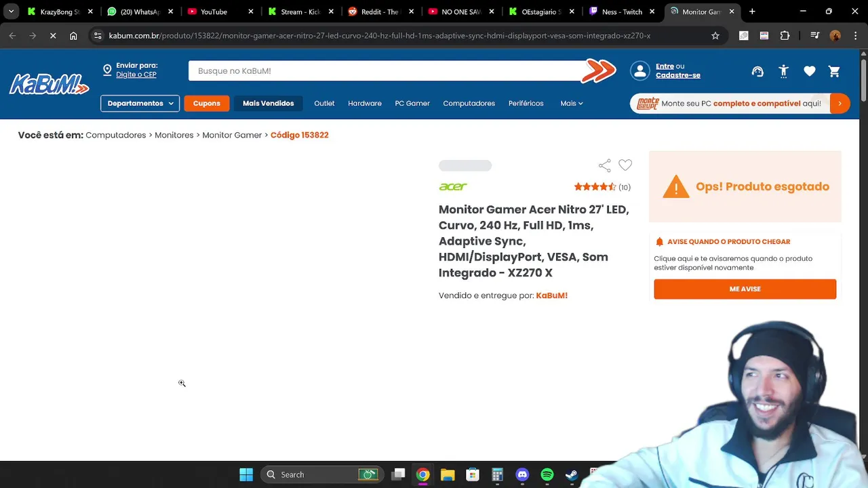Switch to the KrazyBong tab
The height and width of the screenshot is (488, 868).
coord(60,12)
